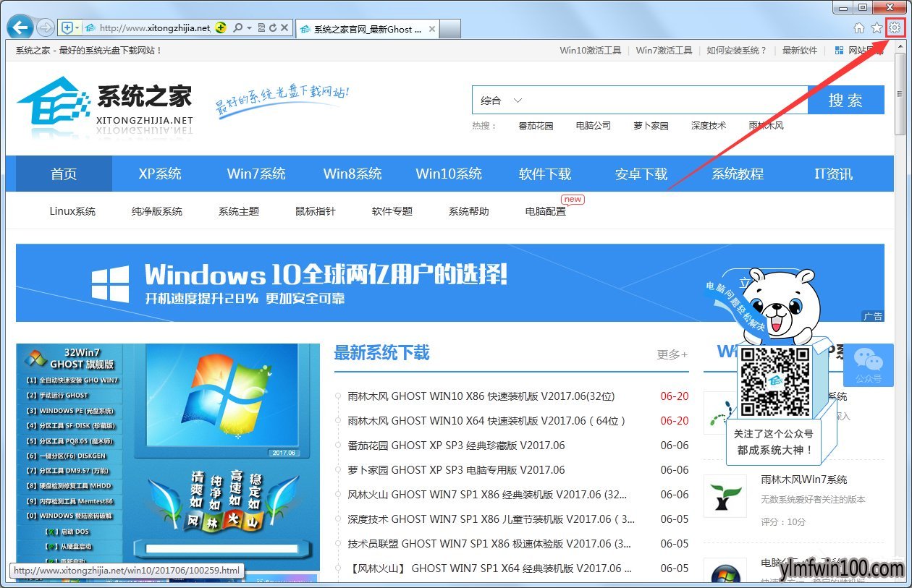This screenshot has width=912, height=588.
Task: Click the URL address field
Action: coord(154,27)
